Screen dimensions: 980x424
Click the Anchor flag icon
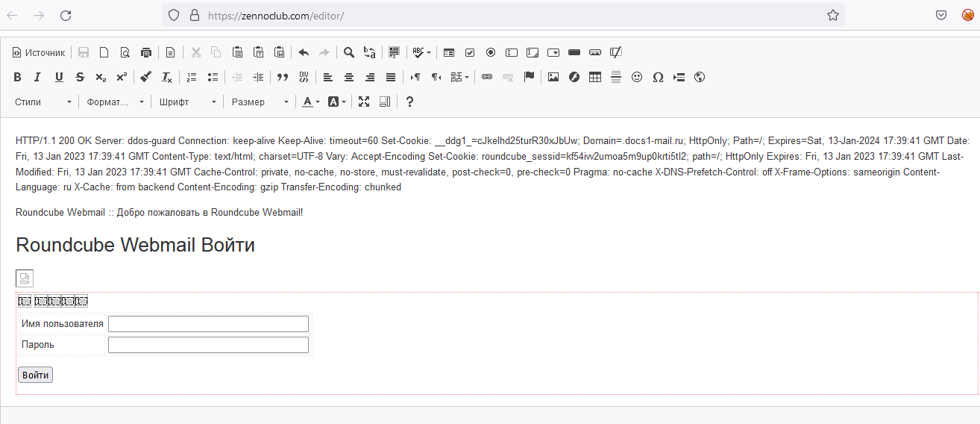(x=529, y=77)
